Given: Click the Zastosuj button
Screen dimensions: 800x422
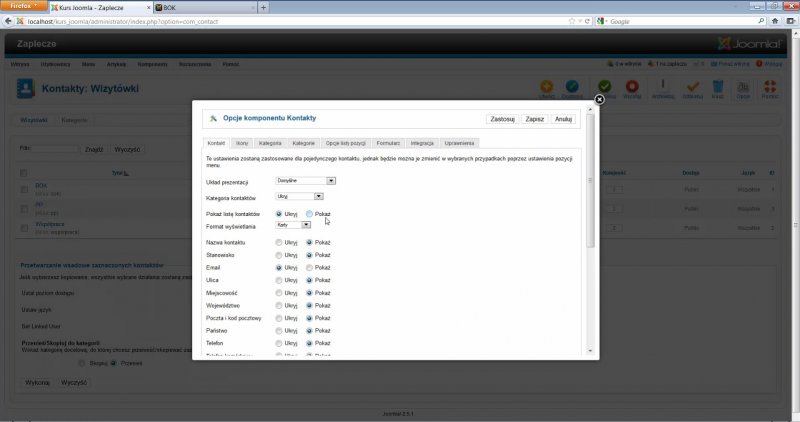Looking at the screenshot, I should [502, 119].
